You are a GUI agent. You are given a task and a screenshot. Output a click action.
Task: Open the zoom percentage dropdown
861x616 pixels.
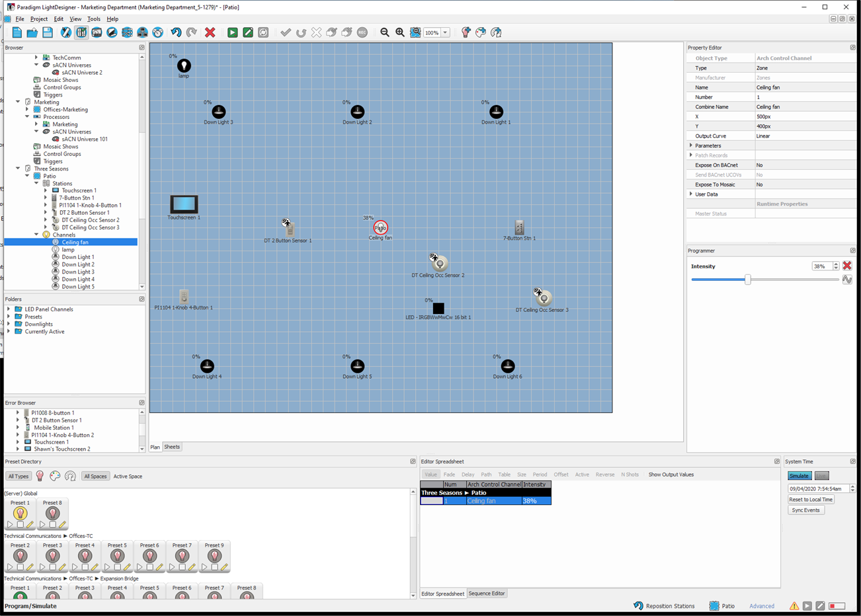(446, 32)
